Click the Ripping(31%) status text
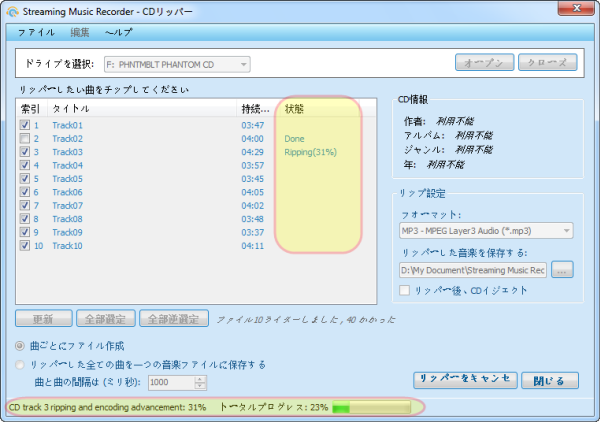 coord(310,152)
